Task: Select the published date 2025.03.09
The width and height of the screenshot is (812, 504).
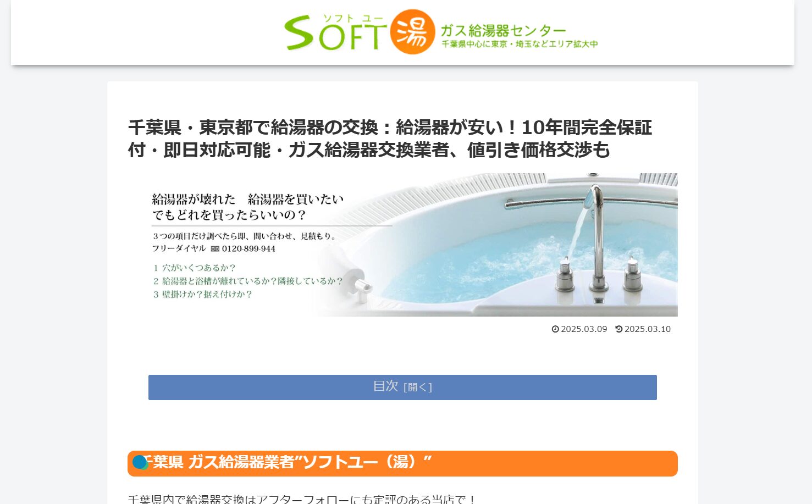Action: (x=584, y=329)
